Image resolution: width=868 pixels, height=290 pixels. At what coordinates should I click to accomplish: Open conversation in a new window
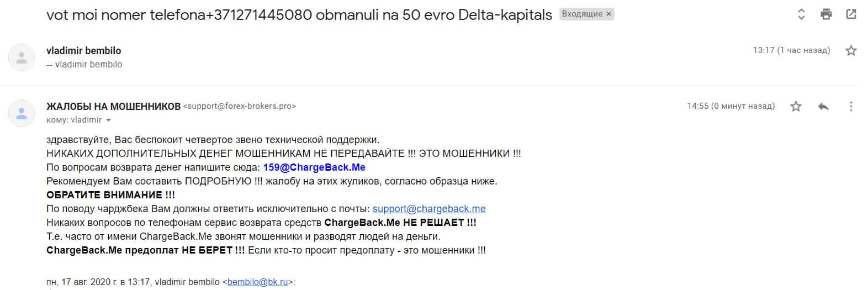(x=851, y=14)
